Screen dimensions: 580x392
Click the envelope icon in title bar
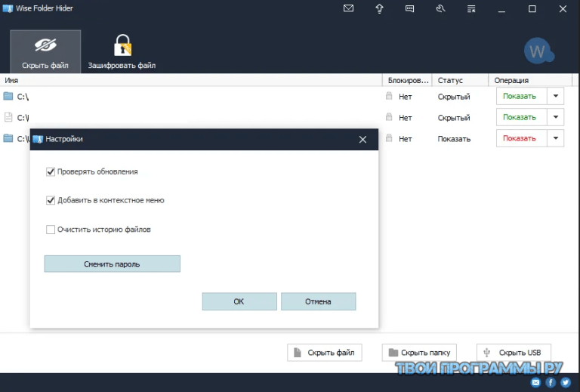(348, 9)
